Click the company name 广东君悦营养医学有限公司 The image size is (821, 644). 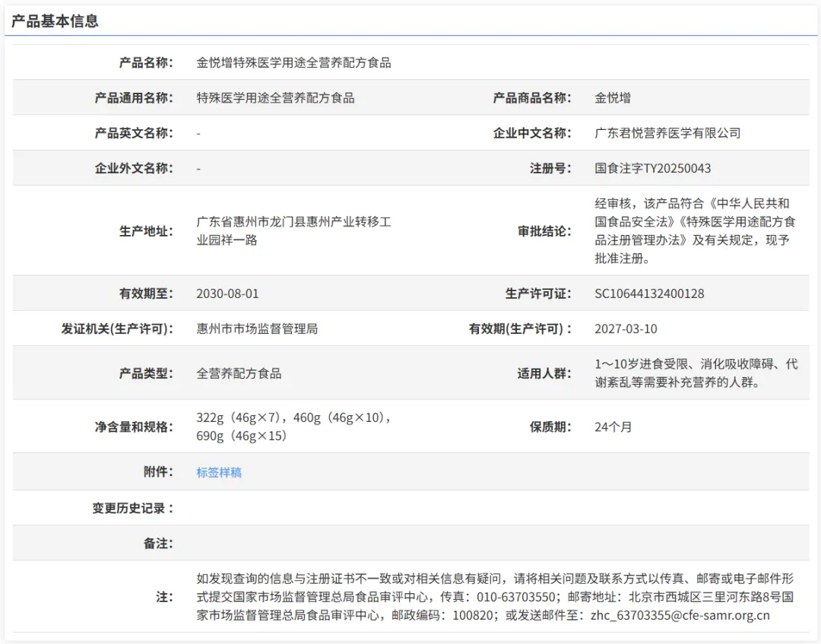(667, 133)
